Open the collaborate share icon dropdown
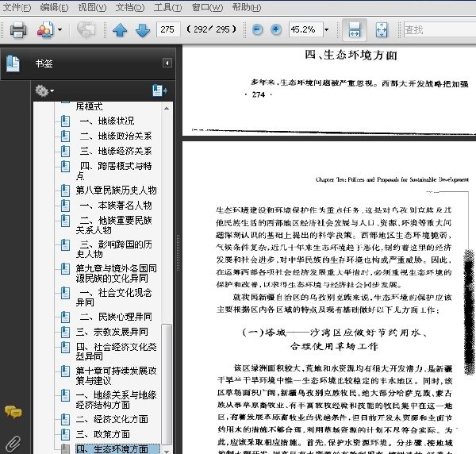The image size is (476, 454). [x=59, y=29]
